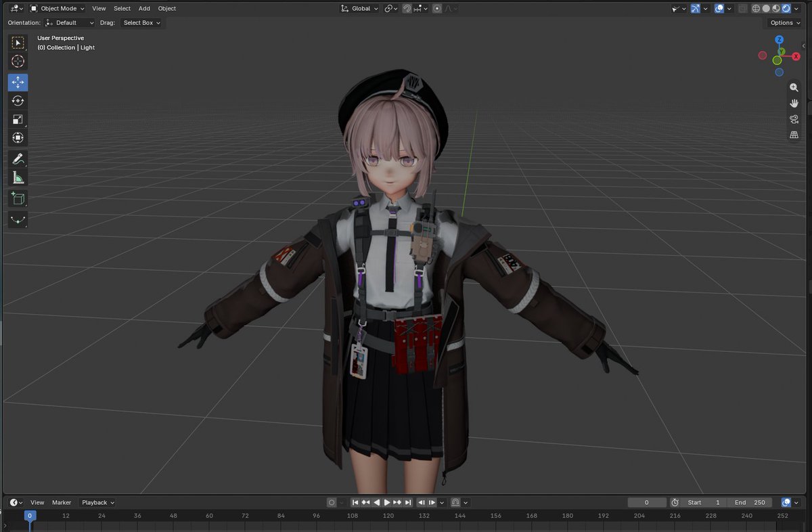Viewport: 812px width, 532px height.
Task: Switch to material preview shading
Action: click(775, 8)
